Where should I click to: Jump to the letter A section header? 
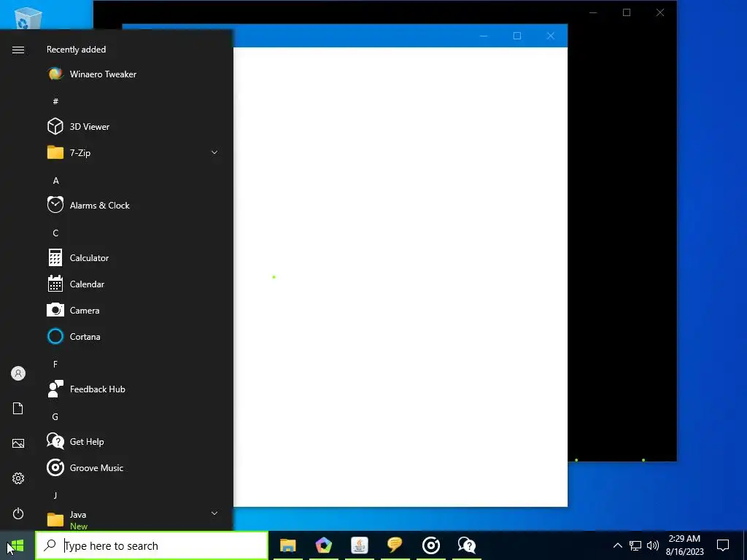55,181
